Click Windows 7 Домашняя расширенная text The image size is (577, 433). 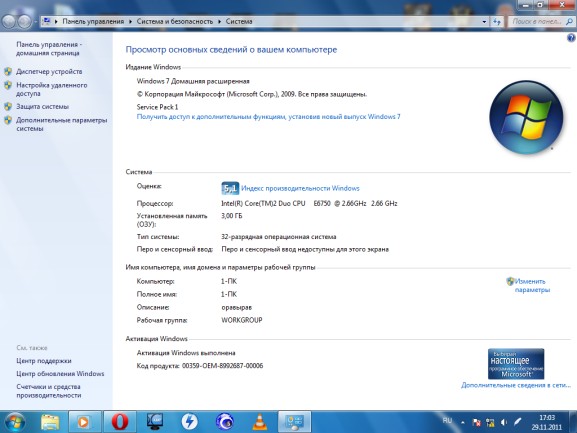(193, 81)
